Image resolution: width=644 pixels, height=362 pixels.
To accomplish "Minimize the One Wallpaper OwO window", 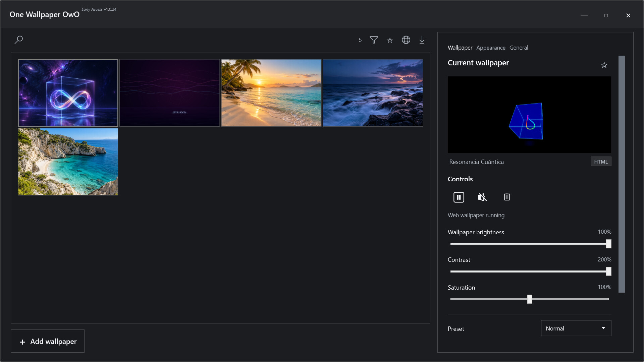I will click(x=584, y=15).
